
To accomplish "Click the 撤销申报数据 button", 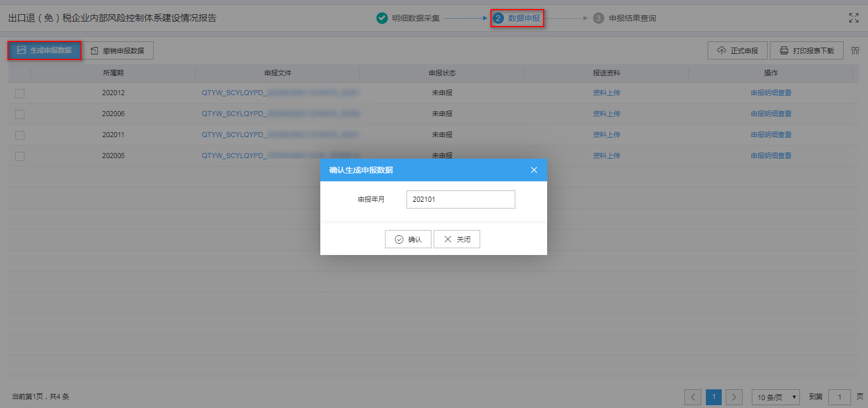I will coord(118,50).
